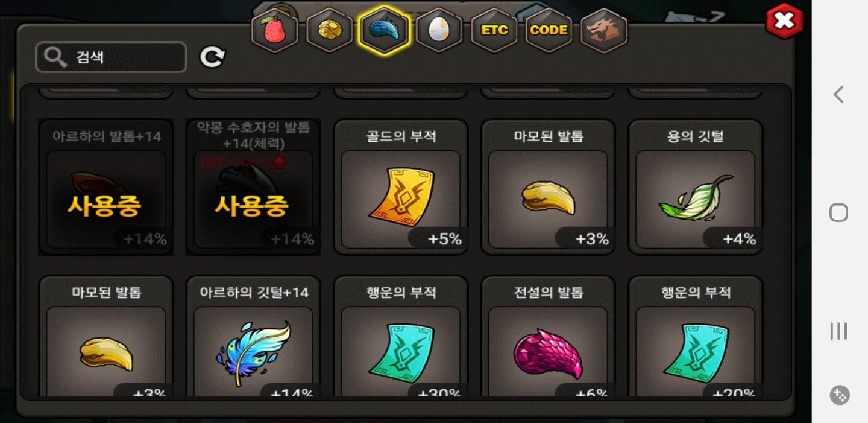This screenshot has height=423, width=868.
Task: Open the red fruit food tab
Action: point(274,30)
